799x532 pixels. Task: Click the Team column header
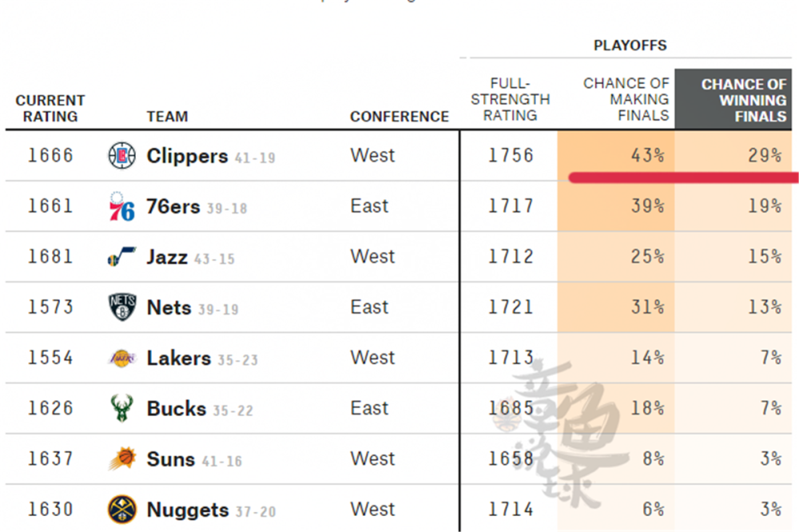[x=167, y=117]
